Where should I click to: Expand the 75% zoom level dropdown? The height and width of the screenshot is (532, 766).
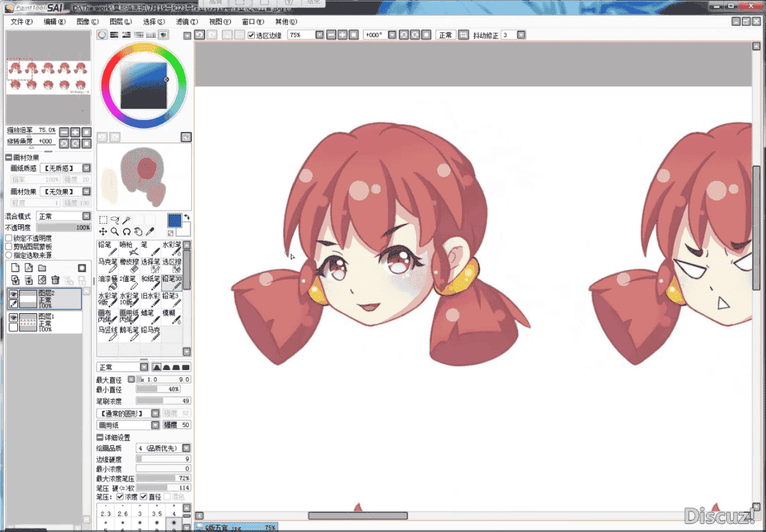319,35
